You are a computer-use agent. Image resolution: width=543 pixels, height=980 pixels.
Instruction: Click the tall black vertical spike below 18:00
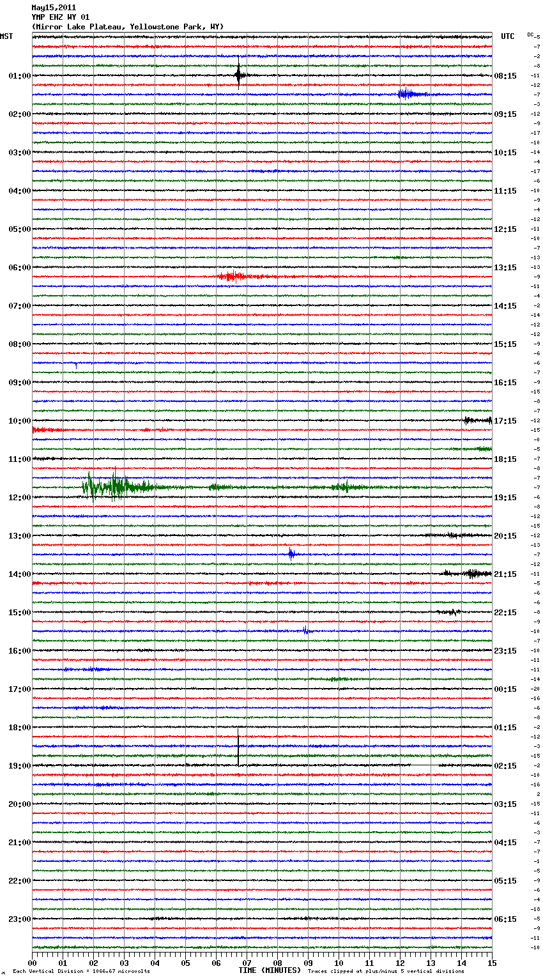coord(238,746)
